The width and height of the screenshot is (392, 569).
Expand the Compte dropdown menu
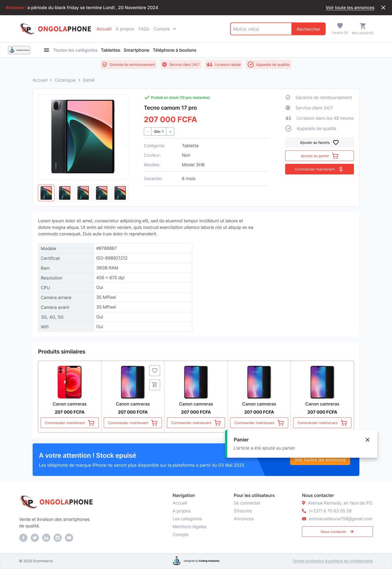click(165, 29)
